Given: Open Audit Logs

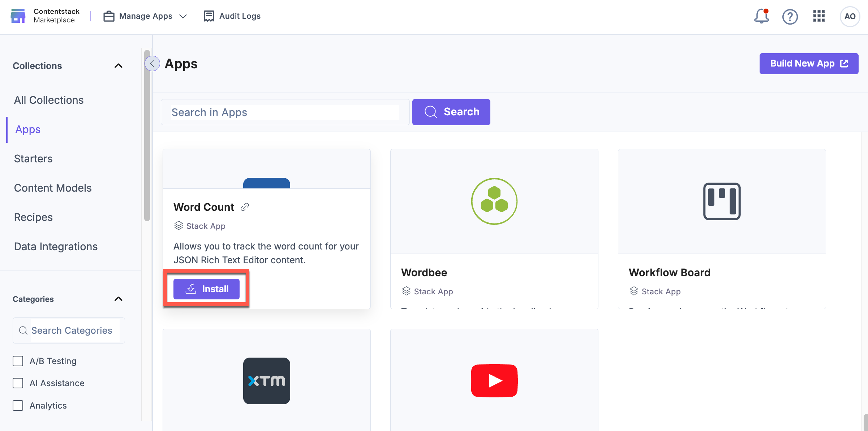Looking at the screenshot, I should click(x=232, y=16).
